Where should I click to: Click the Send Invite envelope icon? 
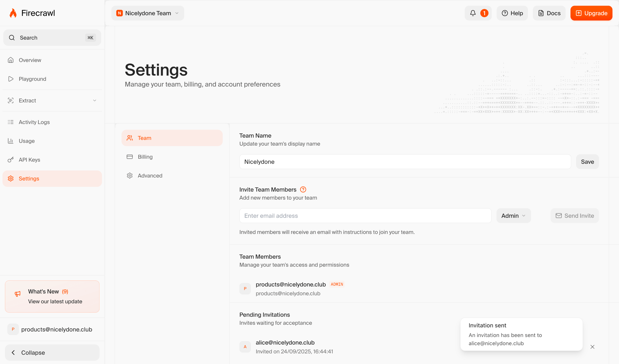558,216
